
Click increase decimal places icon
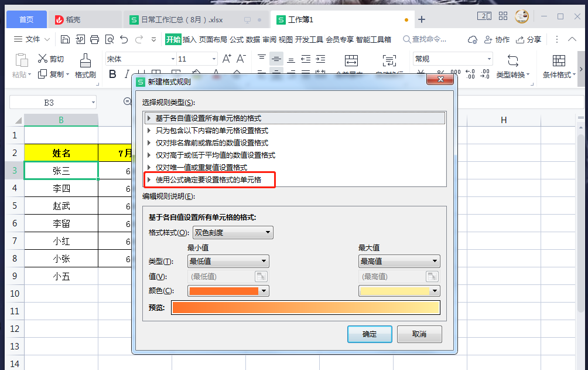pyautogui.click(x=470, y=74)
